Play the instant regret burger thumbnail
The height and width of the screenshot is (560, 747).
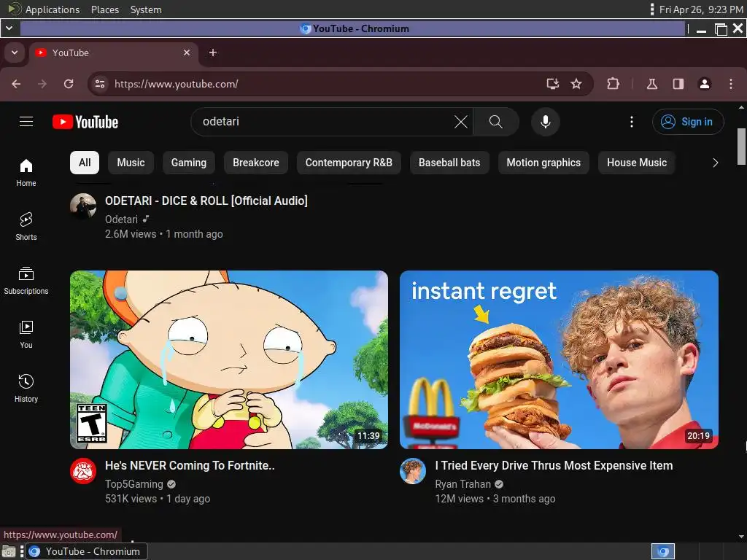click(x=559, y=359)
